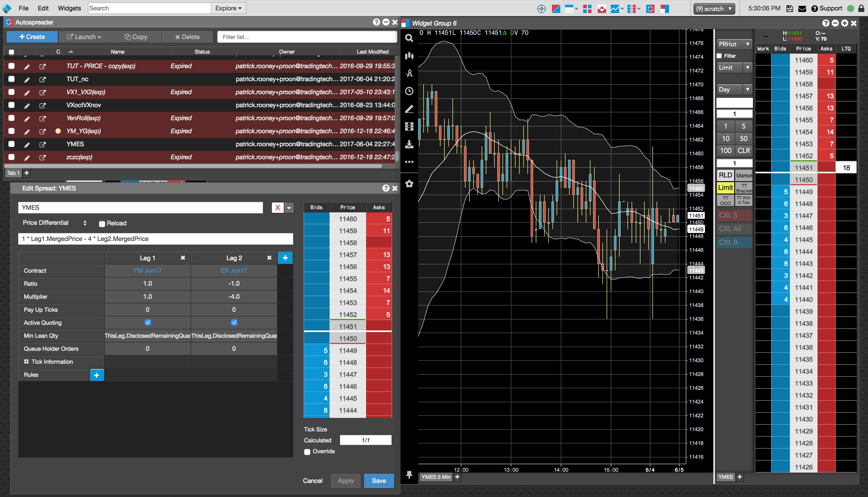The image size is (868, 497).
Task: Click the yellow Limit order button
Action: tap(725, 187)
